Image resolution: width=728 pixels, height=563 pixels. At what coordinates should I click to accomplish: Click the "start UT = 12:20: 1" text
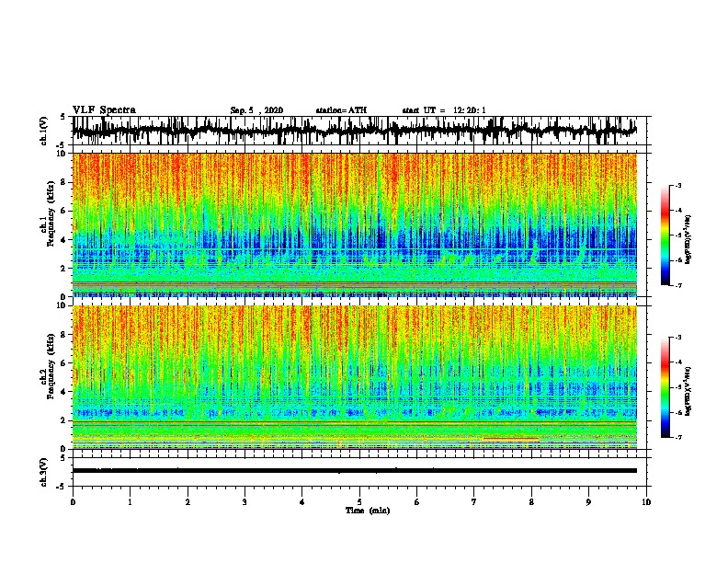[x=444, y=110]
